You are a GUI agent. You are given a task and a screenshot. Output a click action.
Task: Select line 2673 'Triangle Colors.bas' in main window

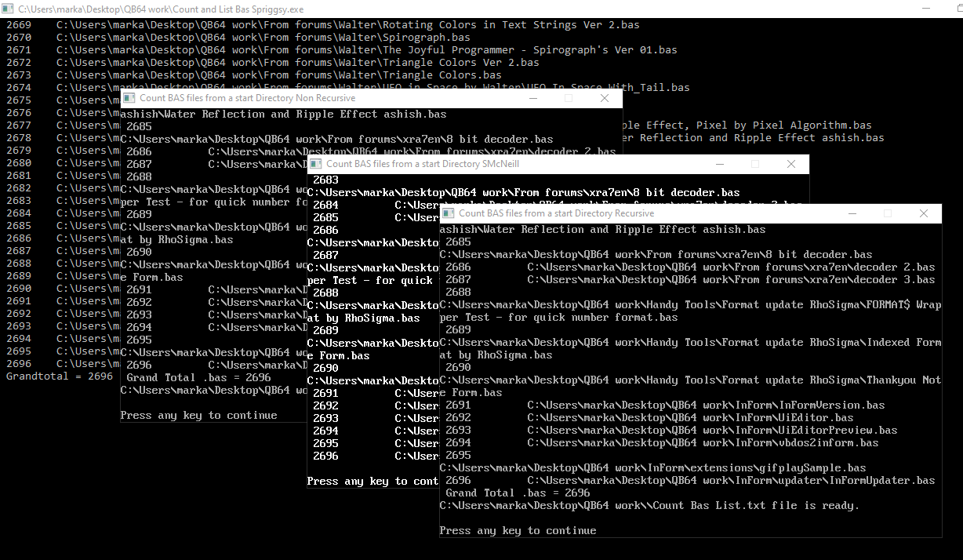click(254, 75)
